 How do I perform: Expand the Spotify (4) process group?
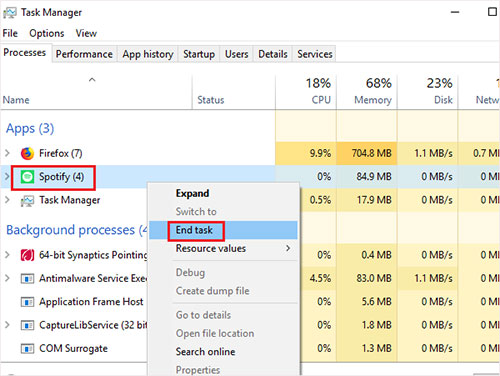point(7,176)
